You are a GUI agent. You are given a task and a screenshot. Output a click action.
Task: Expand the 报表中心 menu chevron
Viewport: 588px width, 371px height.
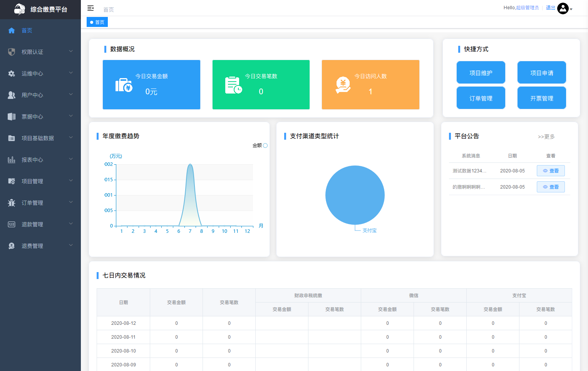click(71, 159)
